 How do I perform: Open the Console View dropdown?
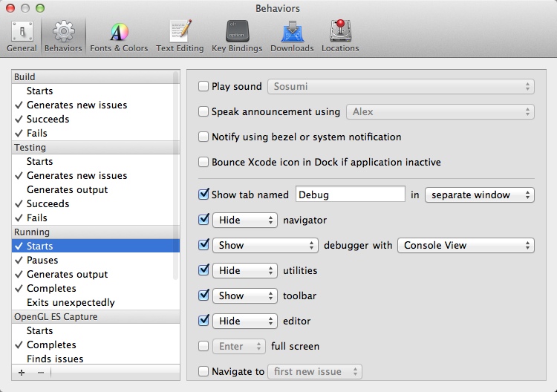[x=466, y=245]
